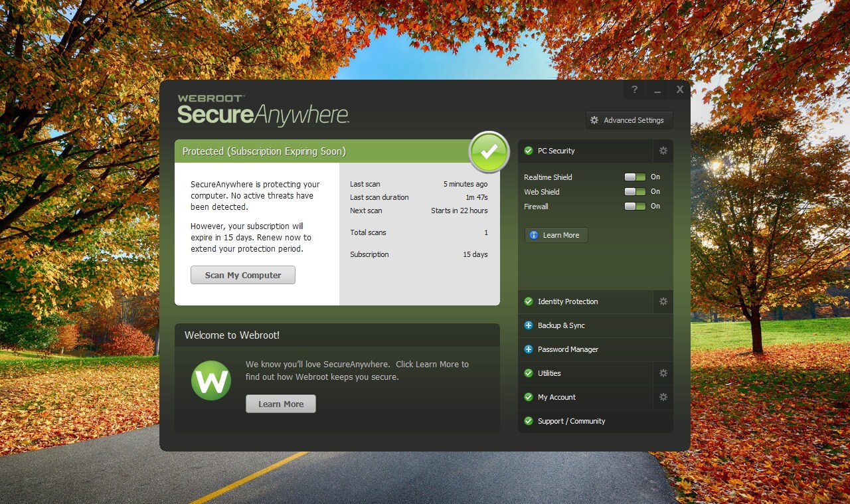Switch off the Firewall toggle
850x504 pixels.
(635, 207)
